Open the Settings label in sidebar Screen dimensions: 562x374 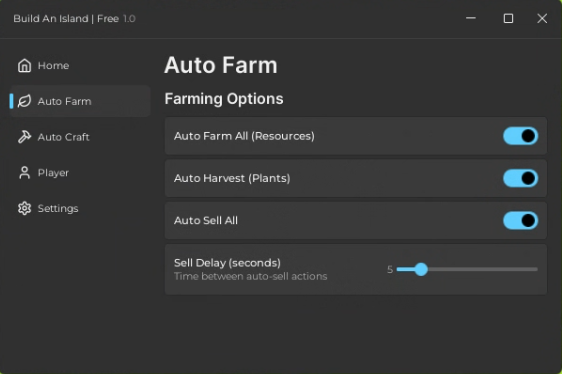[58, 208]
